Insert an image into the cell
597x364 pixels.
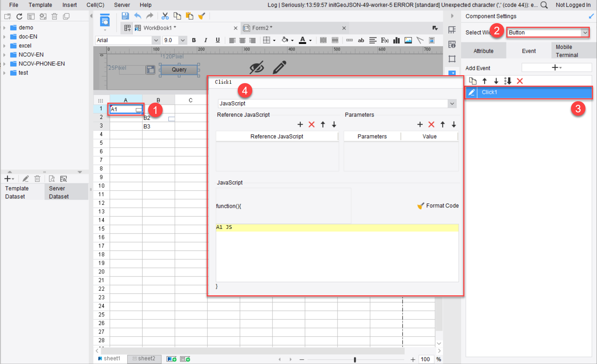point(408,40)
